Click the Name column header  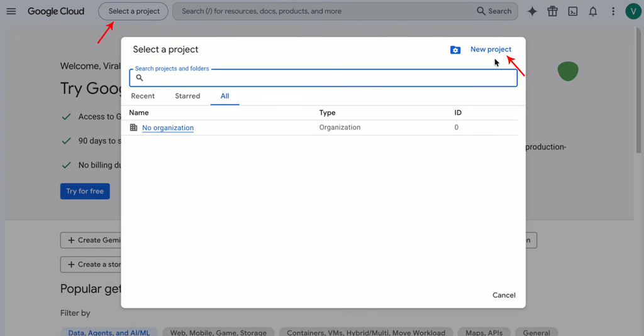coord(139,112)
